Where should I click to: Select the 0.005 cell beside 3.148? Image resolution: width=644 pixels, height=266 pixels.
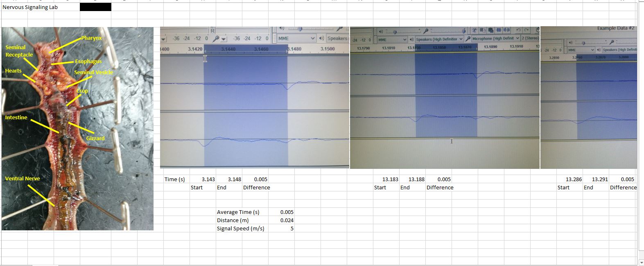tap(255, 179)
